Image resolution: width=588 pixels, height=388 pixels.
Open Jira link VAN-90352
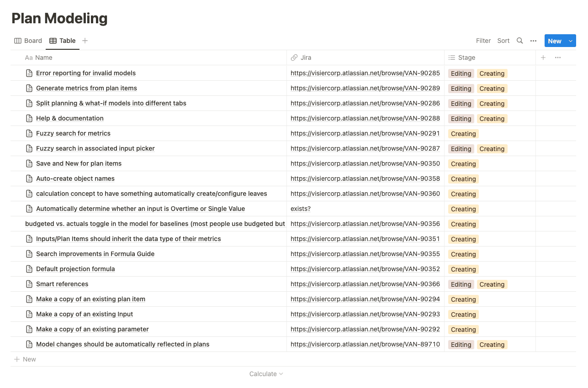(365, 269)
